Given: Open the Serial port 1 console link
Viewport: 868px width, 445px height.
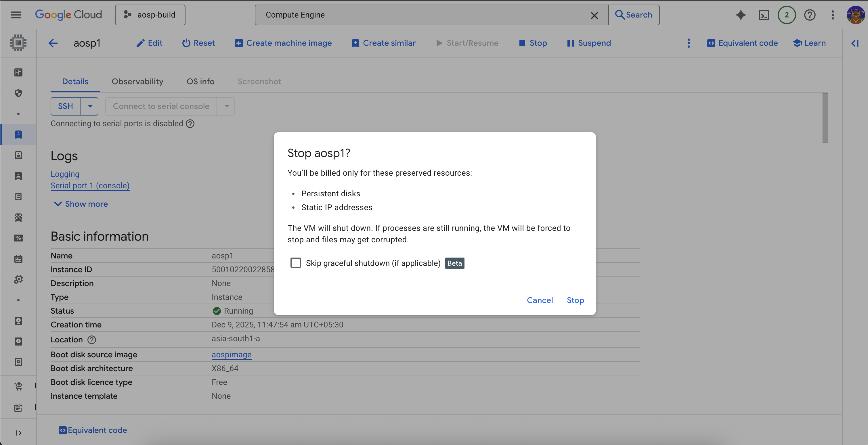Looking at the screenshot, I should click(x=90, y=186).
